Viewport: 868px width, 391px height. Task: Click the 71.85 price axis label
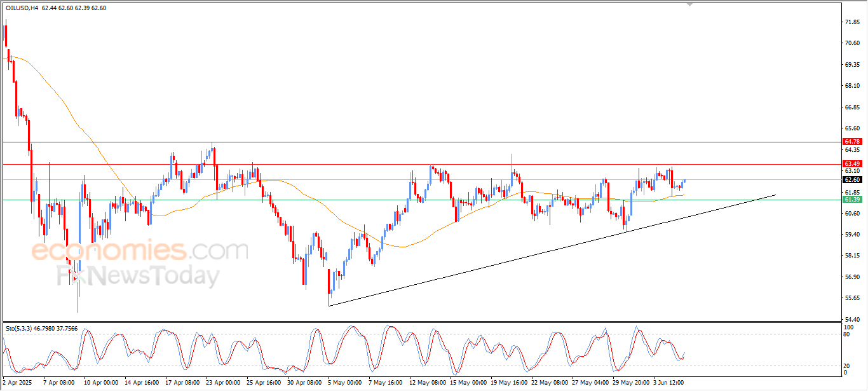[x=852, y=22]
